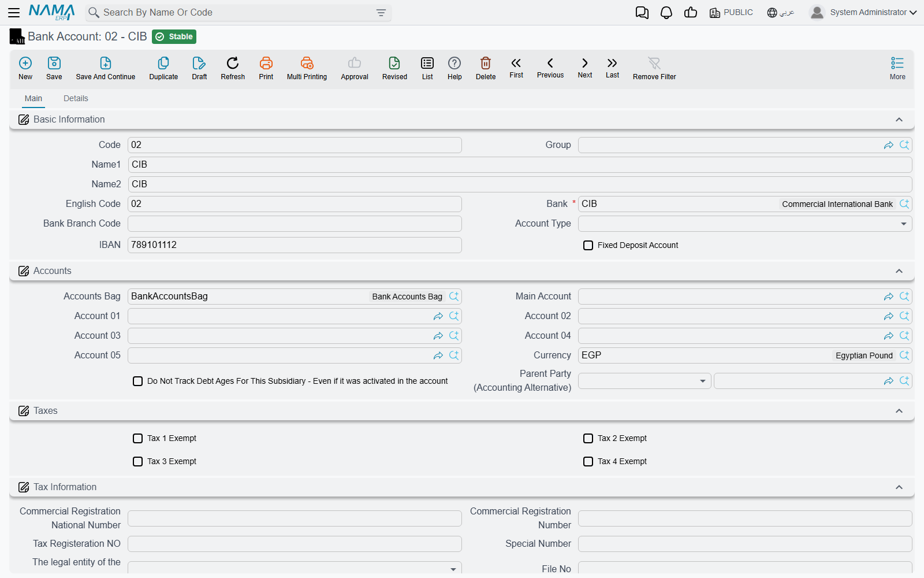This screenshot has height=578, width=924.
Task: Open System Administrator user menu
Action: (863, 12)
